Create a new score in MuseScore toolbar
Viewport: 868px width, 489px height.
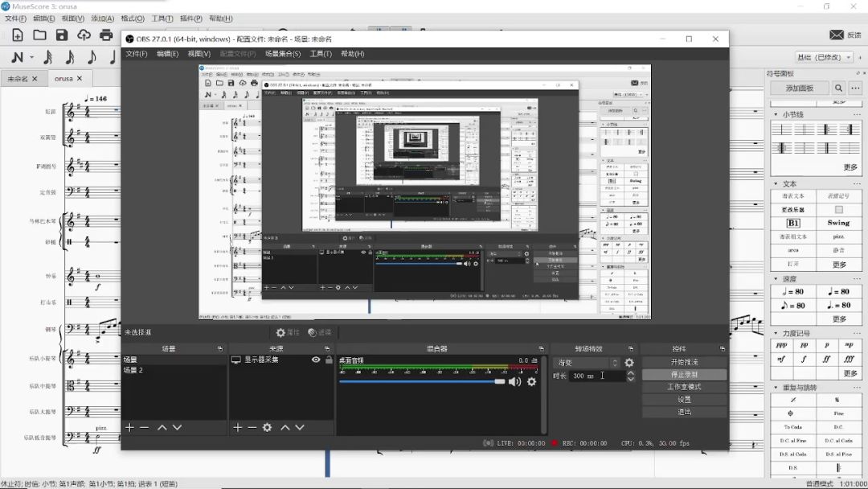(17, 35)
